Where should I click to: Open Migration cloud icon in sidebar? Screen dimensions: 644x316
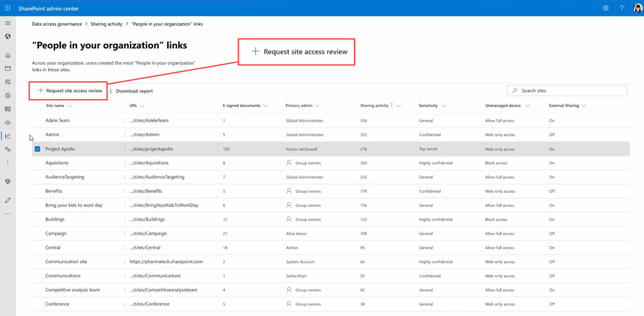8,122
